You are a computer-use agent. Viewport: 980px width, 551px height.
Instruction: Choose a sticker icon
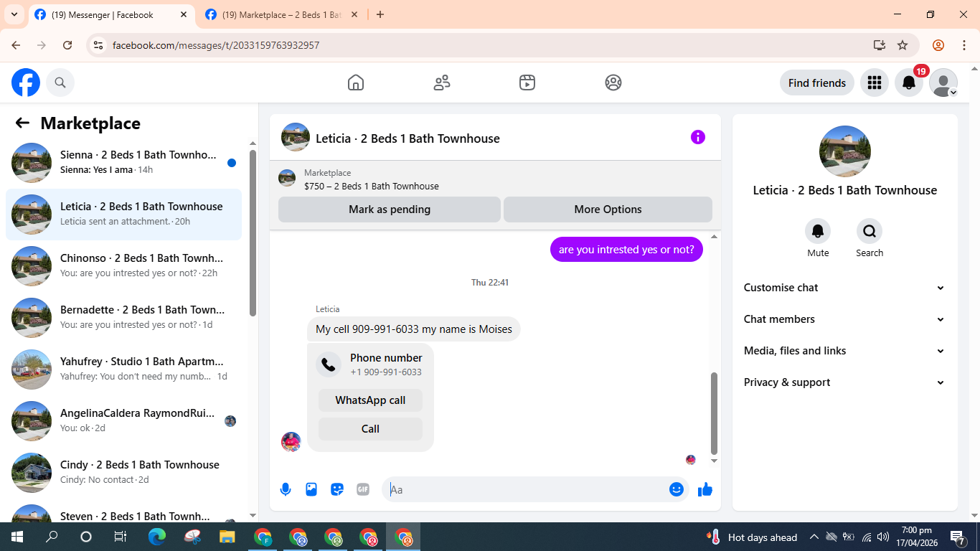point(337,489)
